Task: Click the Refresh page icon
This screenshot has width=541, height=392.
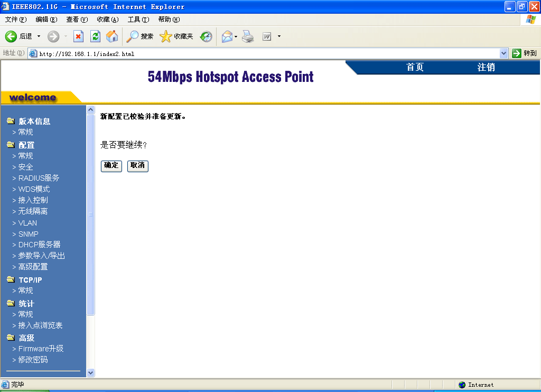Action: coord(95,36)
